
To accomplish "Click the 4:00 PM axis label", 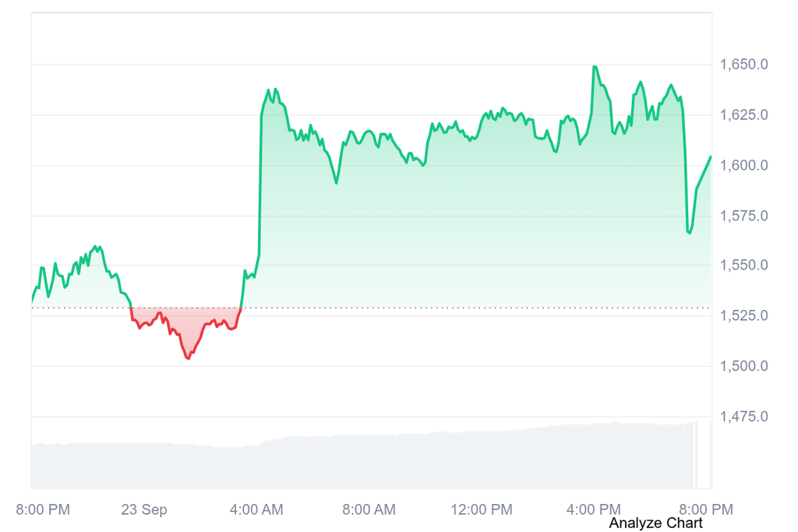I will (593, 509).
